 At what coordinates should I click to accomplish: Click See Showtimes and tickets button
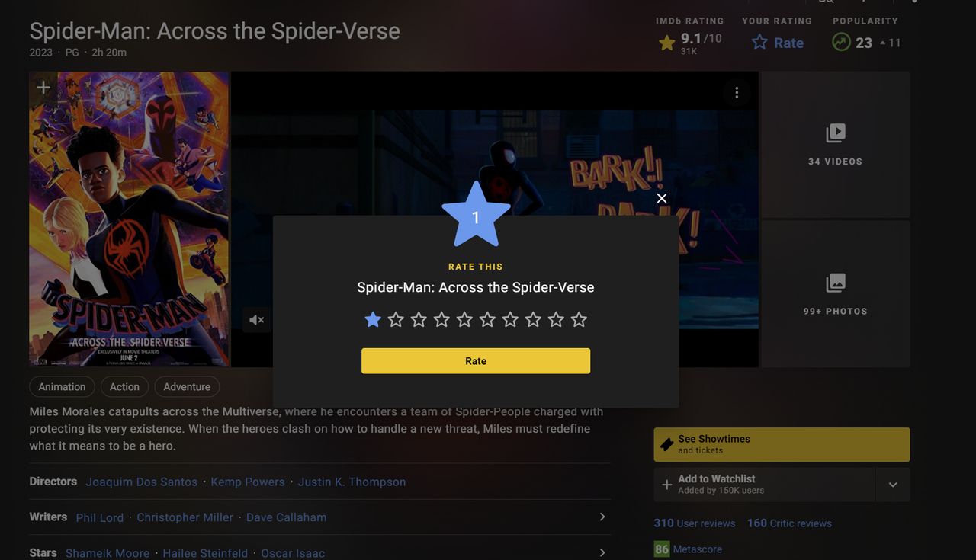tap(782, 445)
